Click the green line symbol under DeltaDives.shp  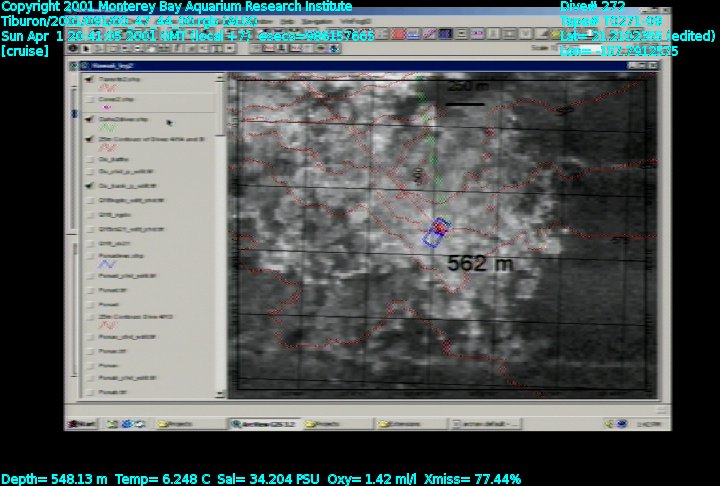click(108, 129)
